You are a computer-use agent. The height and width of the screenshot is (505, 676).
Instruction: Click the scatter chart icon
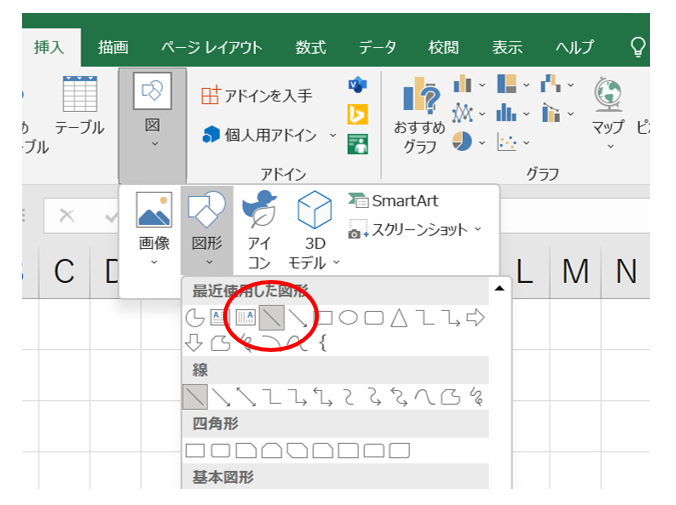coord(507,141)
